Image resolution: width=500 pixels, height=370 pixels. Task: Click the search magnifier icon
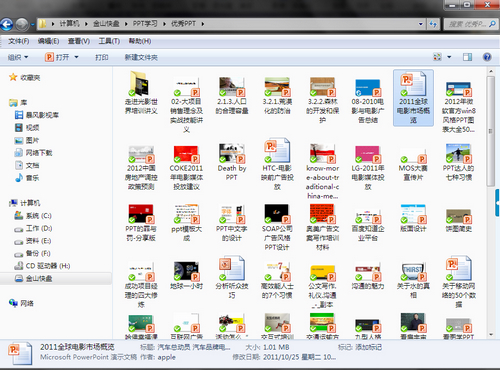pyautogui.click(x=492, y=24)
